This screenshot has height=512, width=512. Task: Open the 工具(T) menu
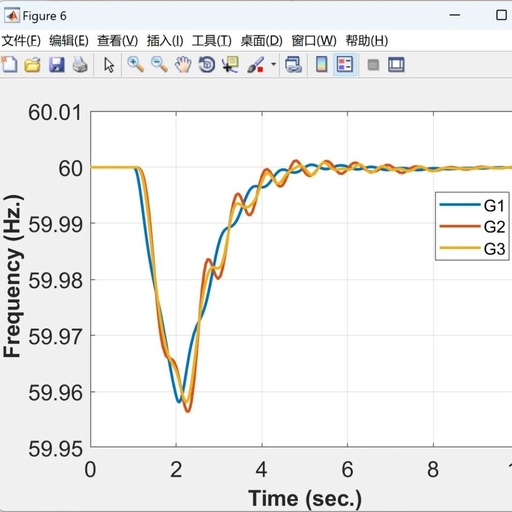tap(212, 41)
